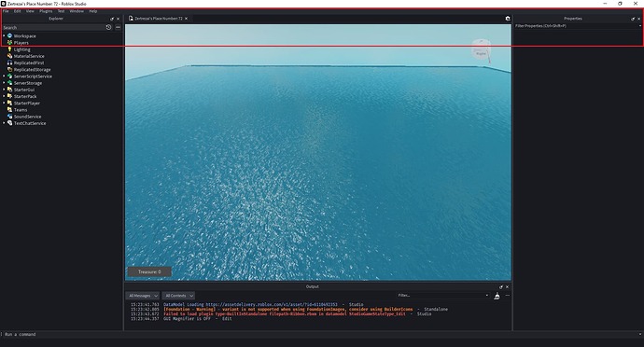
Task: Click the StarterGui icon
Action: coord(10,90)
